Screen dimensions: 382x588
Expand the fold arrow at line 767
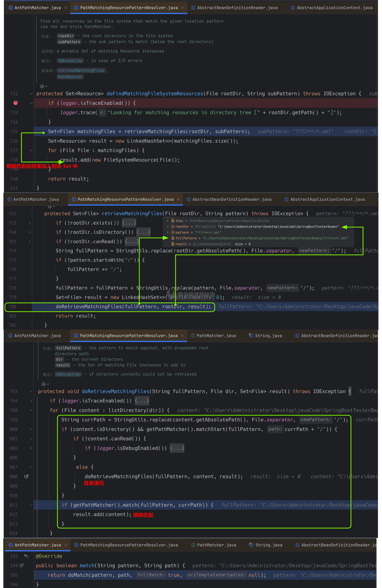tap(30, 241)
